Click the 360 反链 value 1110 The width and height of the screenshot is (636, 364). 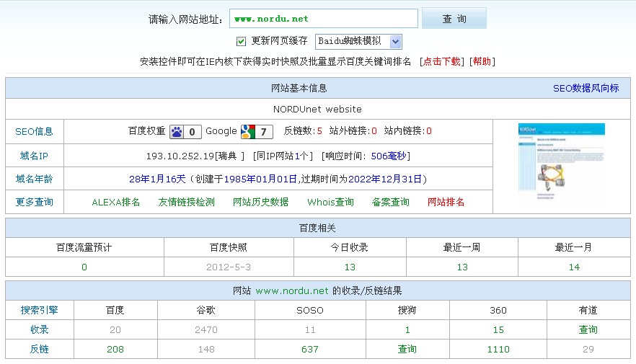[498, 350]
